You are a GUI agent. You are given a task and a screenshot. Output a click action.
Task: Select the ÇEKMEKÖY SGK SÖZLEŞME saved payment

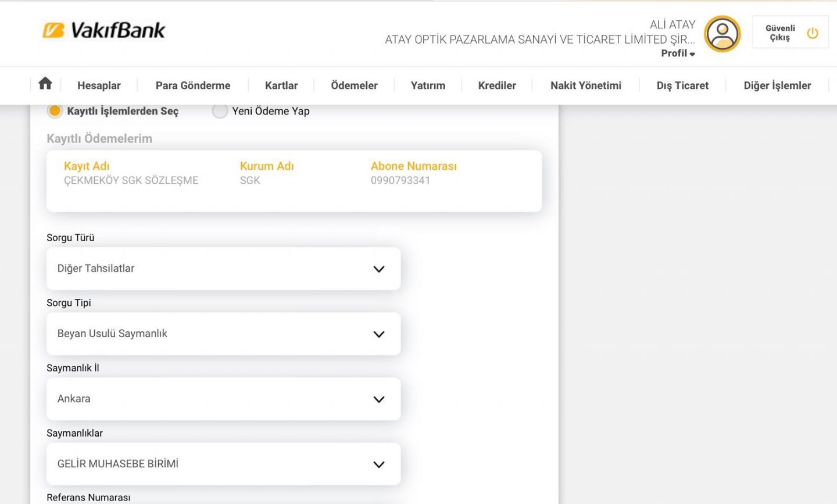131,180
